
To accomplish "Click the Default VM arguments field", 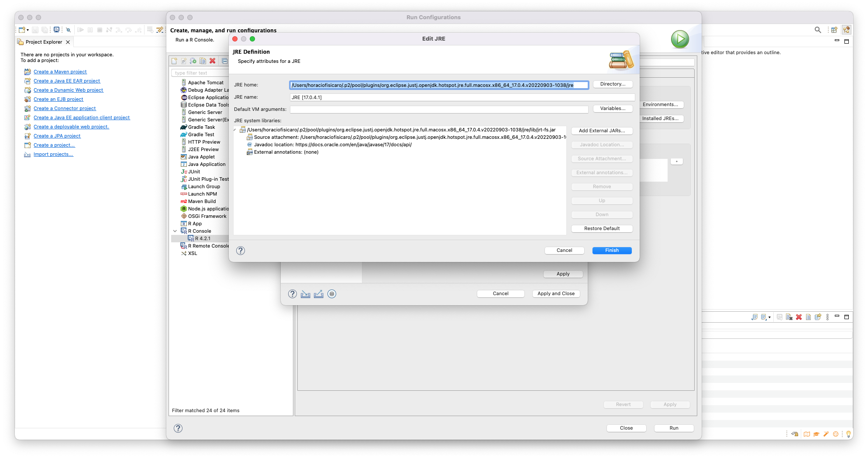I will click(x=439, y=109).
